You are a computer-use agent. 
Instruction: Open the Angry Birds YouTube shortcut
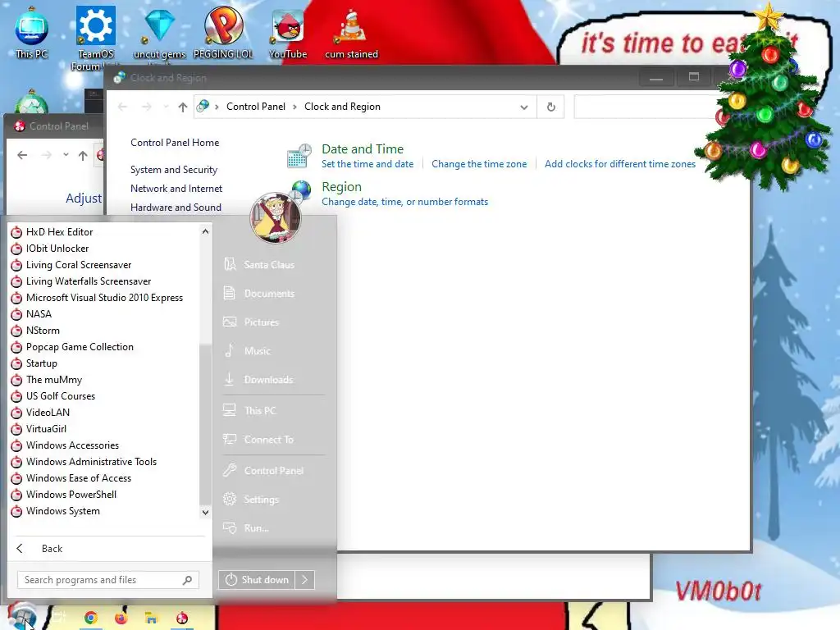288,33
